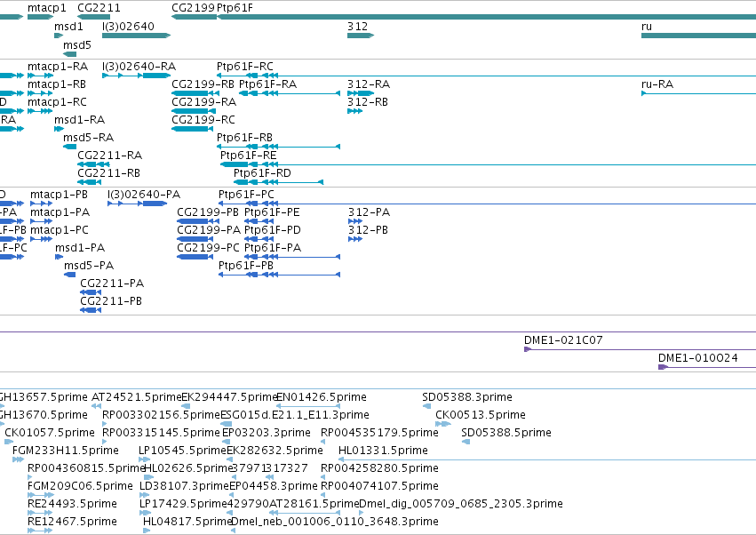Click the SD05388.3prime EST
756x535 pixels.
[x=426, y=406]
